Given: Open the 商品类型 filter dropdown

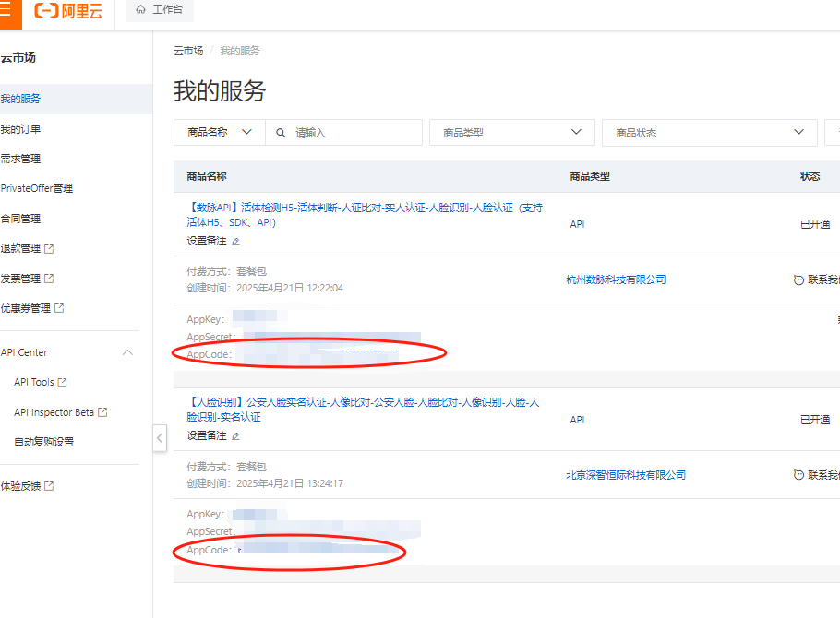Looking at the screenshot, I should [512, 132].
